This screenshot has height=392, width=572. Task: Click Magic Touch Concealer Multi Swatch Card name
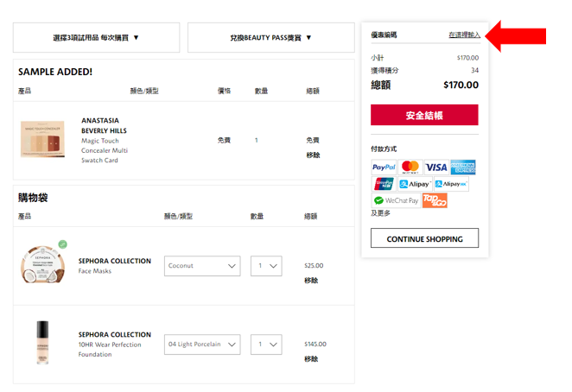point(105,150)
